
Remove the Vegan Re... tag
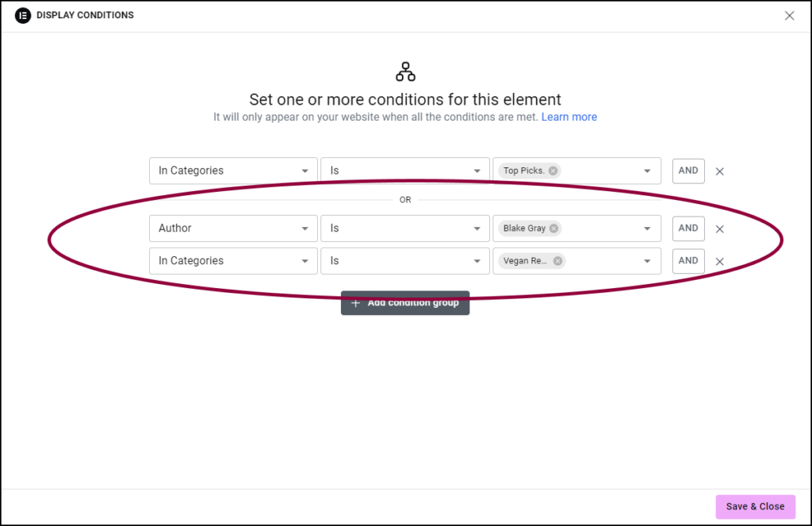[x=557, y=261]
